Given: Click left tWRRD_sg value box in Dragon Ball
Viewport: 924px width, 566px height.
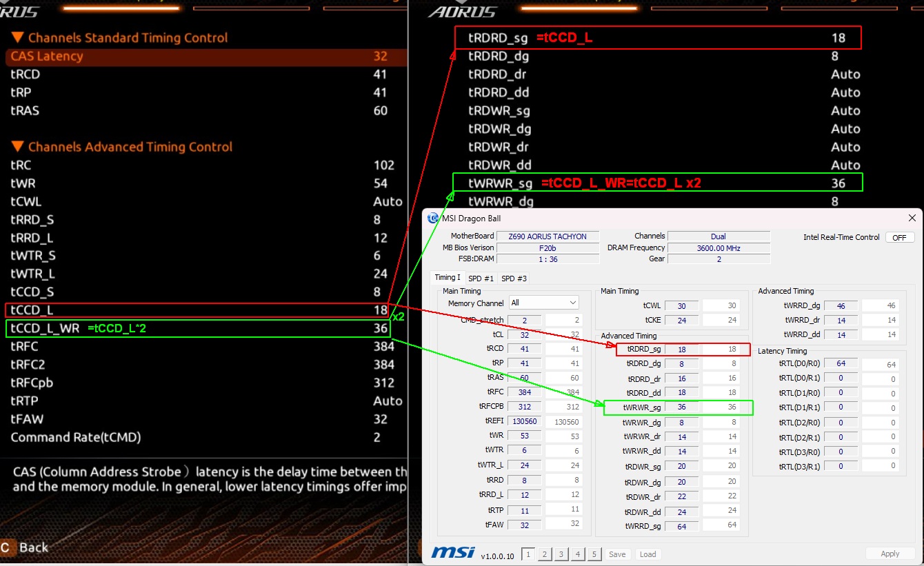Looking at the screenshot, I should (682, 525).
